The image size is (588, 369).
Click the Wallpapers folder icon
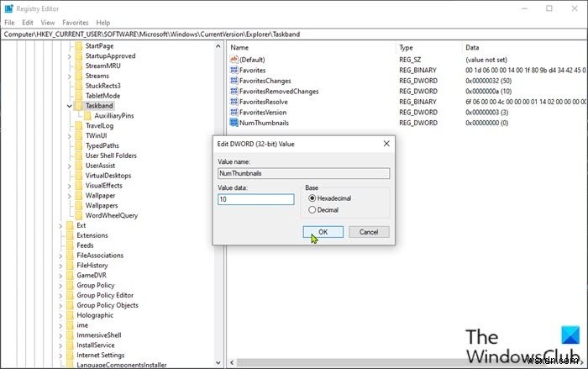coord(78,205)
